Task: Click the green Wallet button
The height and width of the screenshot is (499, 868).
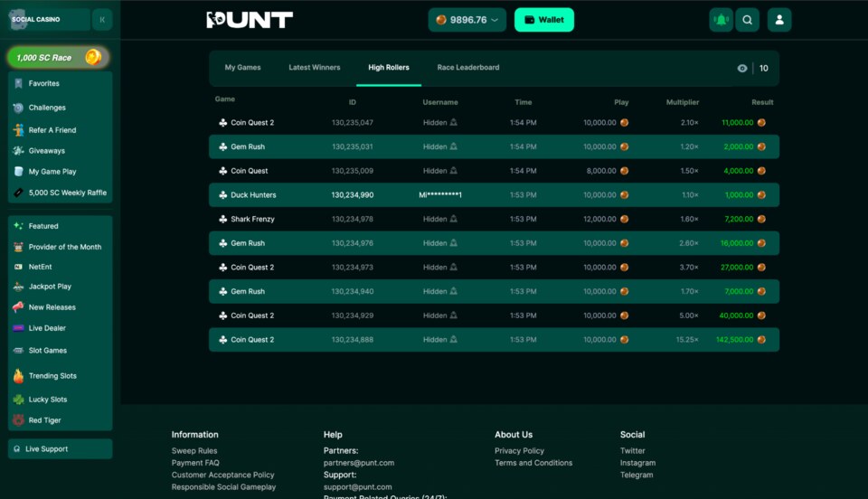Action: click(x=544, y=20)
